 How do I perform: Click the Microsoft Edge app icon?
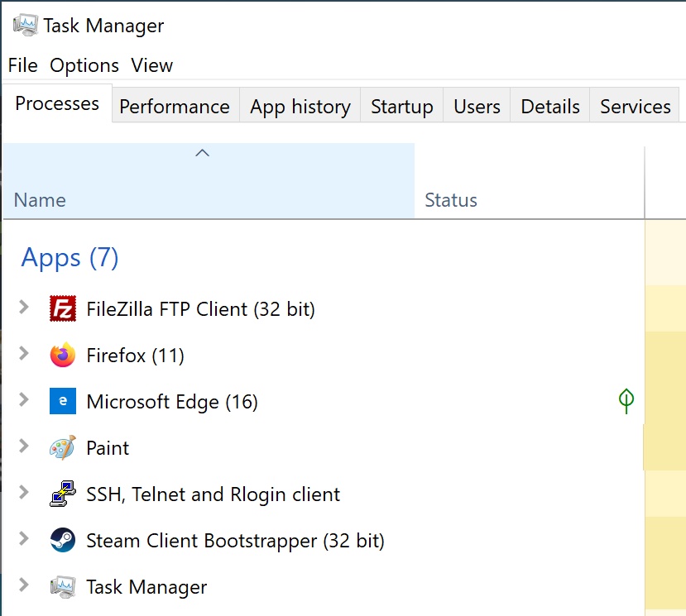[x=63, y=401]
